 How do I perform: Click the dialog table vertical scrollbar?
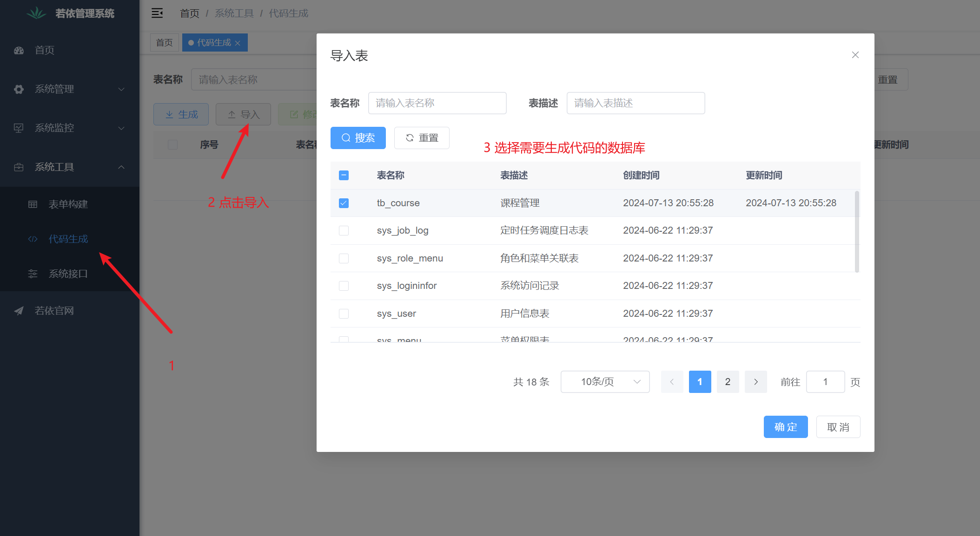pos(856,231)
